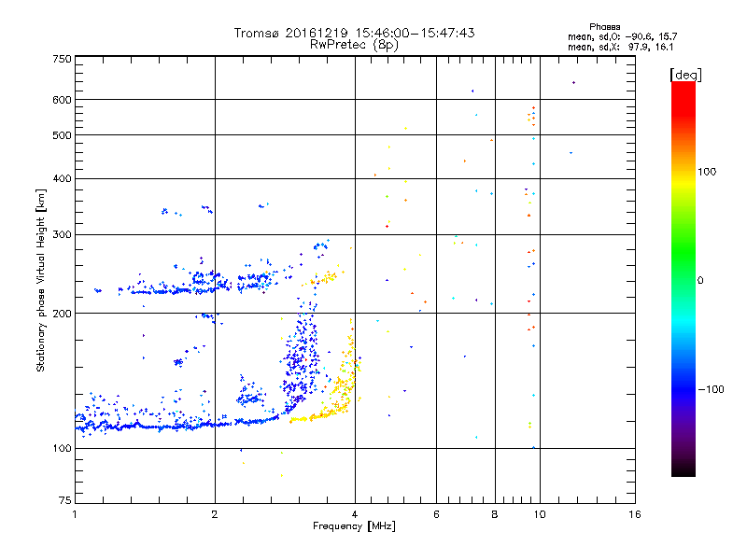747x560 pixels.
Task: Click the '6' frequency tick label
Action: (x=436, y=514)
